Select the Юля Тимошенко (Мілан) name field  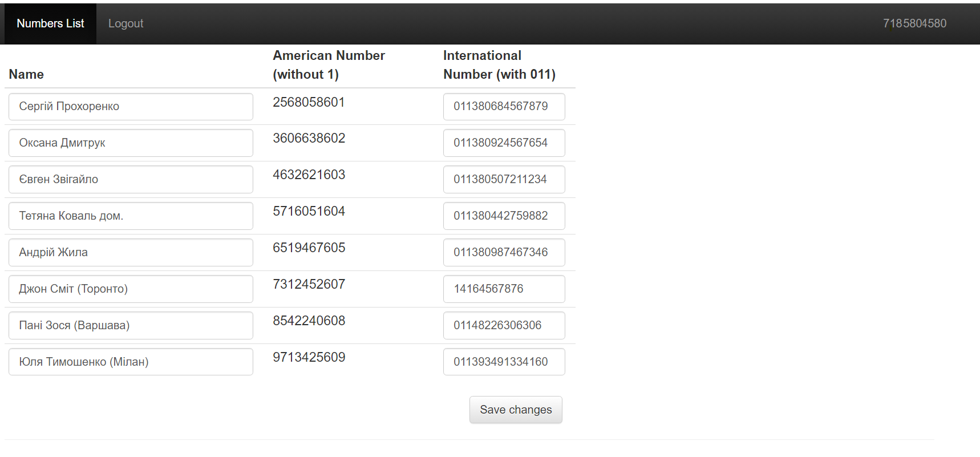131,362
